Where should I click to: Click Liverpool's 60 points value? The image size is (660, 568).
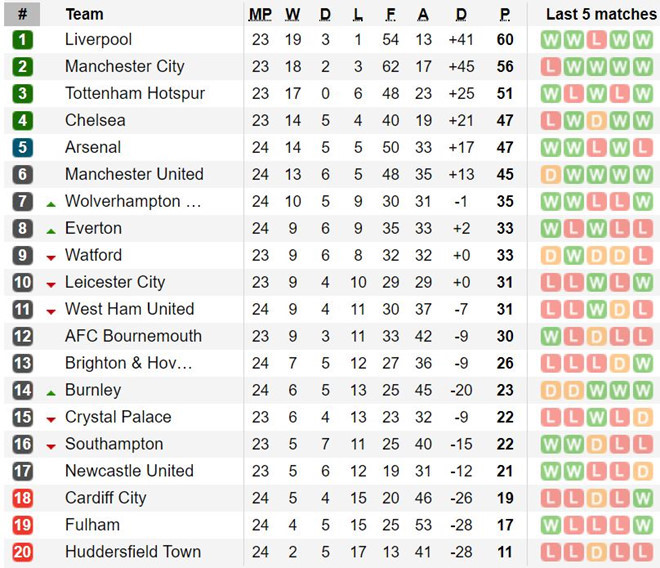[505, 40]
